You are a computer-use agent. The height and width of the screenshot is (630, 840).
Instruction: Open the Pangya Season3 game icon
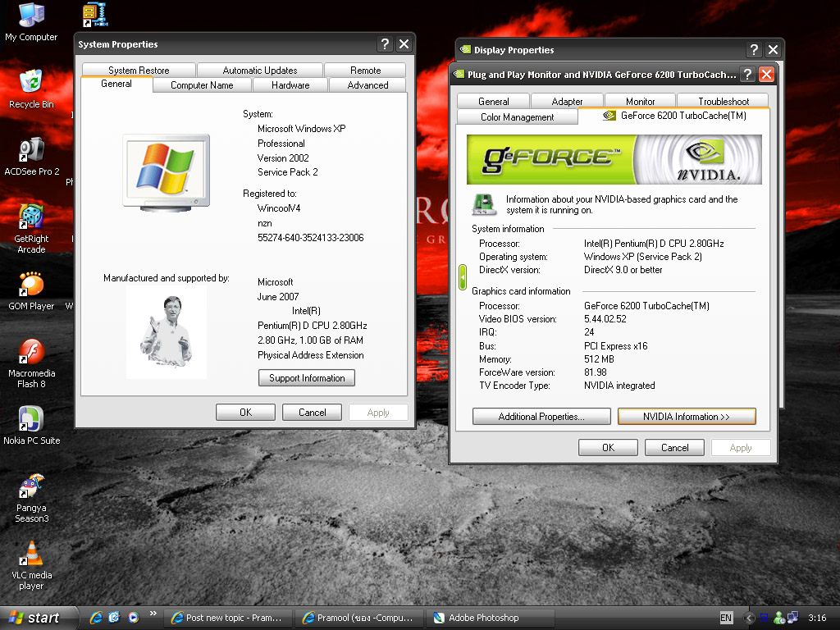(x=31, y=489)
